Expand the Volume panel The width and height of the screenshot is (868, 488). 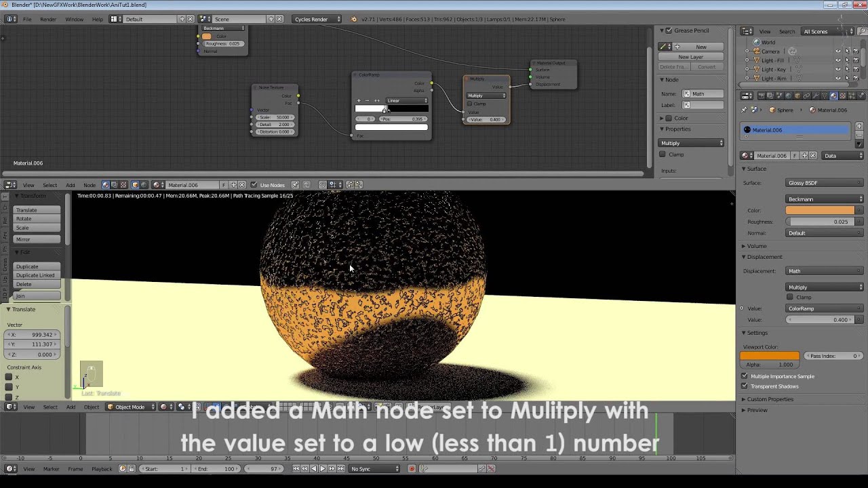pyautogui.click(x=757, y=246)
